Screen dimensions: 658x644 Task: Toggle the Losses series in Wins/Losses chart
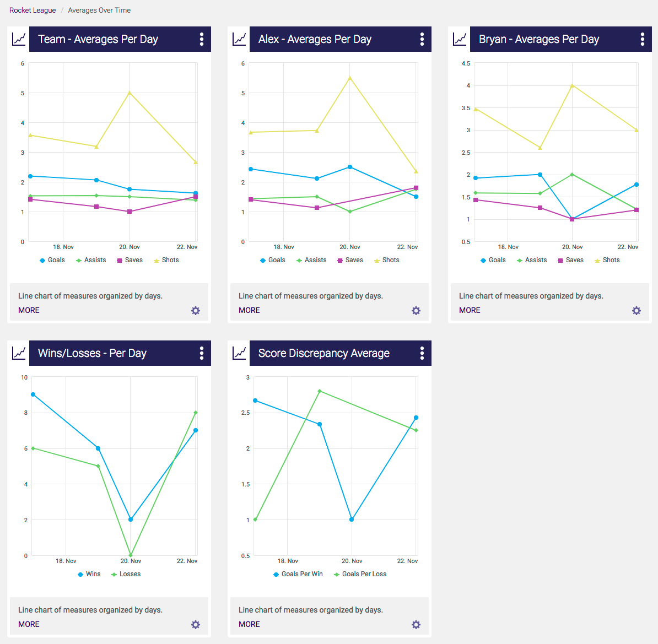126,573
